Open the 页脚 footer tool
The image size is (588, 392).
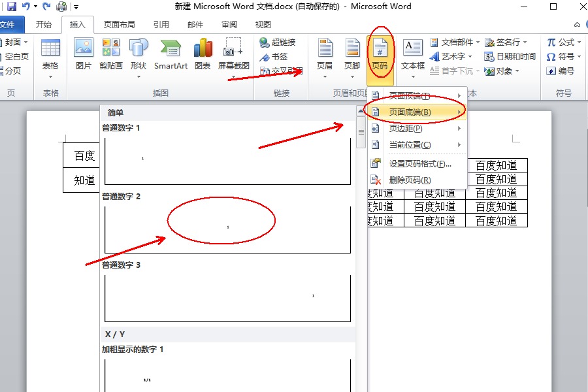coord(352,56)
